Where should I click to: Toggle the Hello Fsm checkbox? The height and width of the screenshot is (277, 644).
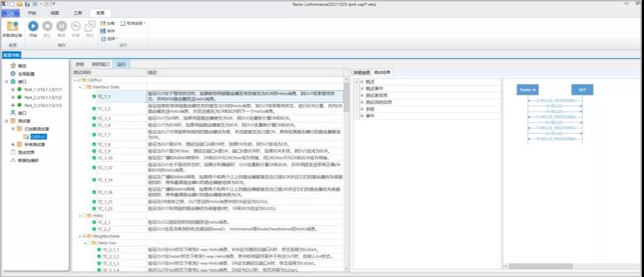(89, 243)
